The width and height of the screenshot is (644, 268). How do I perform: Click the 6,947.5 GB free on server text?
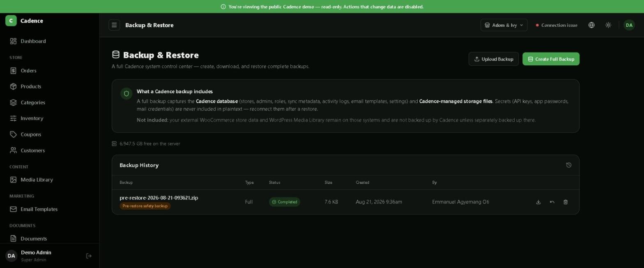point(149,144)
